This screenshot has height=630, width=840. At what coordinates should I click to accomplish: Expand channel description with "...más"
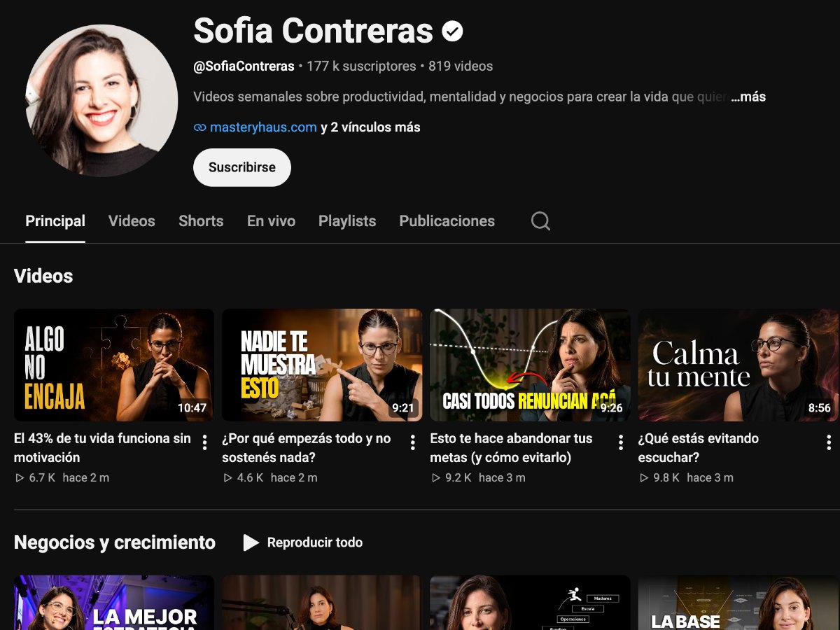[x=748, y=97]
